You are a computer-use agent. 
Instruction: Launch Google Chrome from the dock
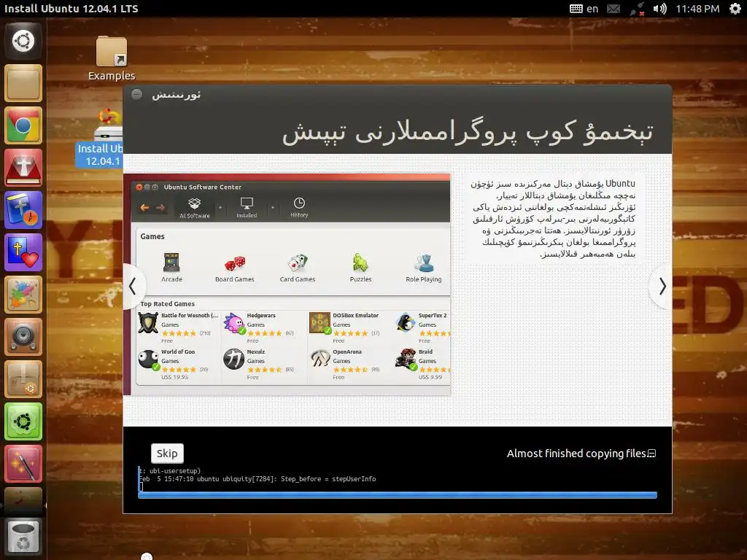pos(23,125)
